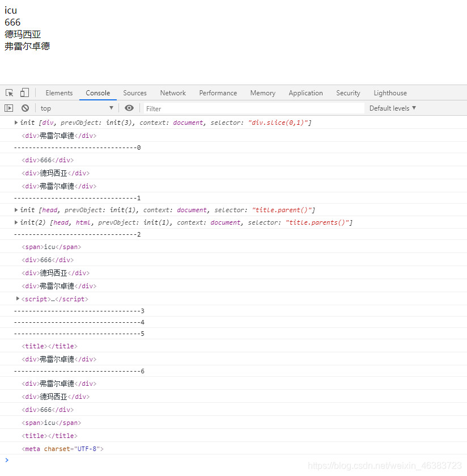This screenshot has width=467, height=476.
Task: Expand the collapsed script element
Action: [18, 299]
